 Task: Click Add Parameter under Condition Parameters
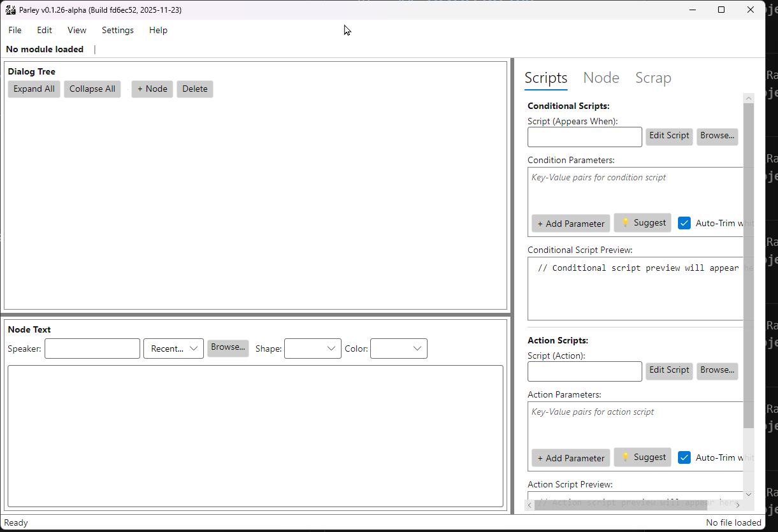click(x=571, y=224)
